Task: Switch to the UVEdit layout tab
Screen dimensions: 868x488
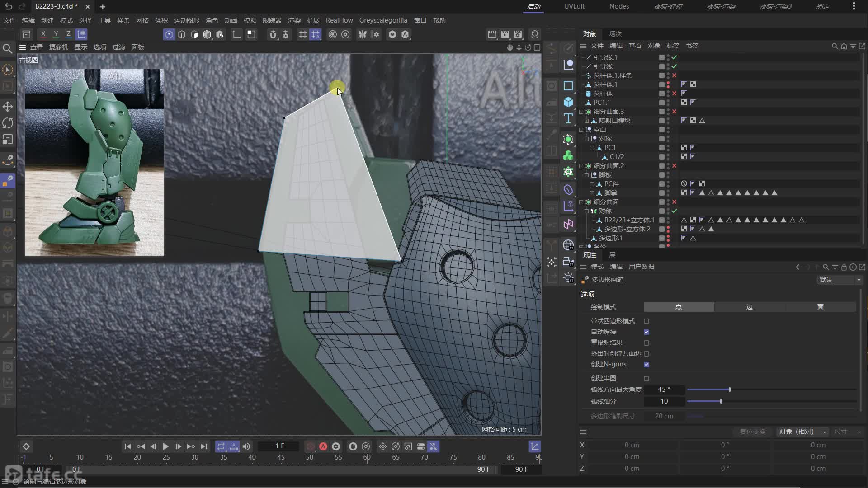Action: (x=574, y=6)
